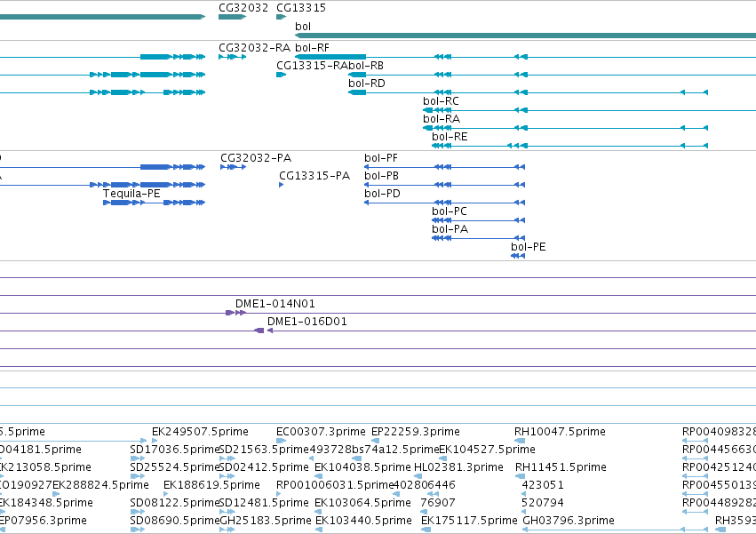Image resolution: width=756 pixels, height=534 pixels.
Task: Select the bol-PD protein label
Action: click(382, 194)
